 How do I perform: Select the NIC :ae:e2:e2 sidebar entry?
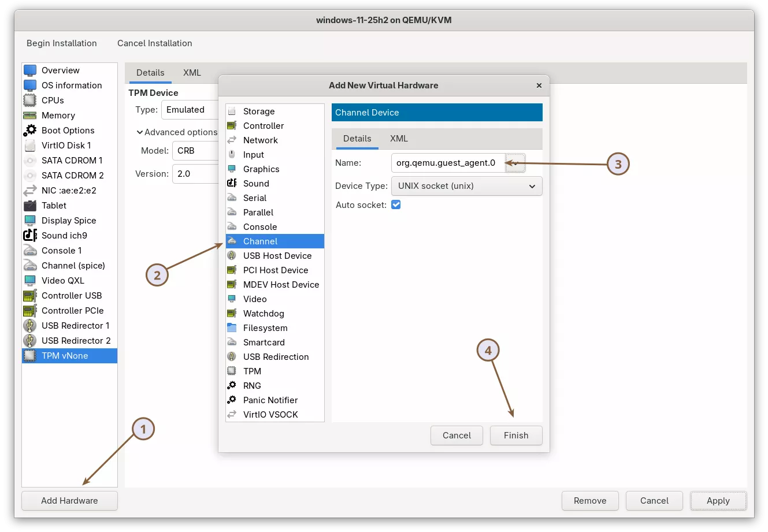(x=68, y=190)
